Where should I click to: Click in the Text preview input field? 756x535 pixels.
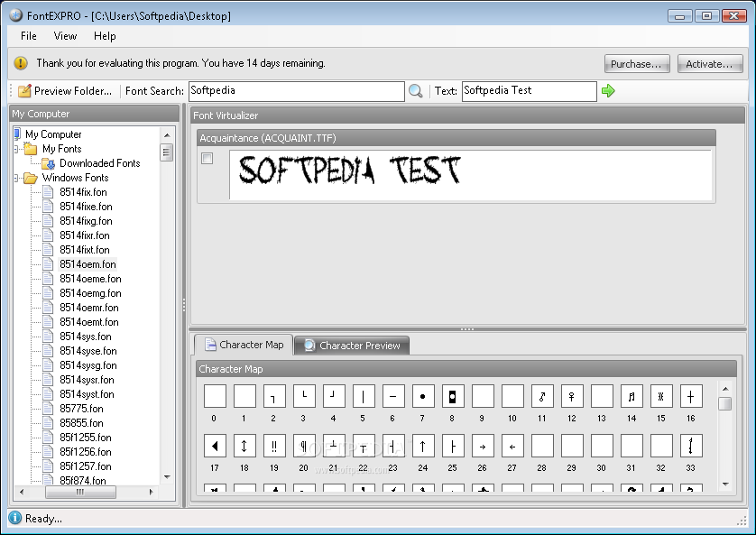(x=529, y=91)
